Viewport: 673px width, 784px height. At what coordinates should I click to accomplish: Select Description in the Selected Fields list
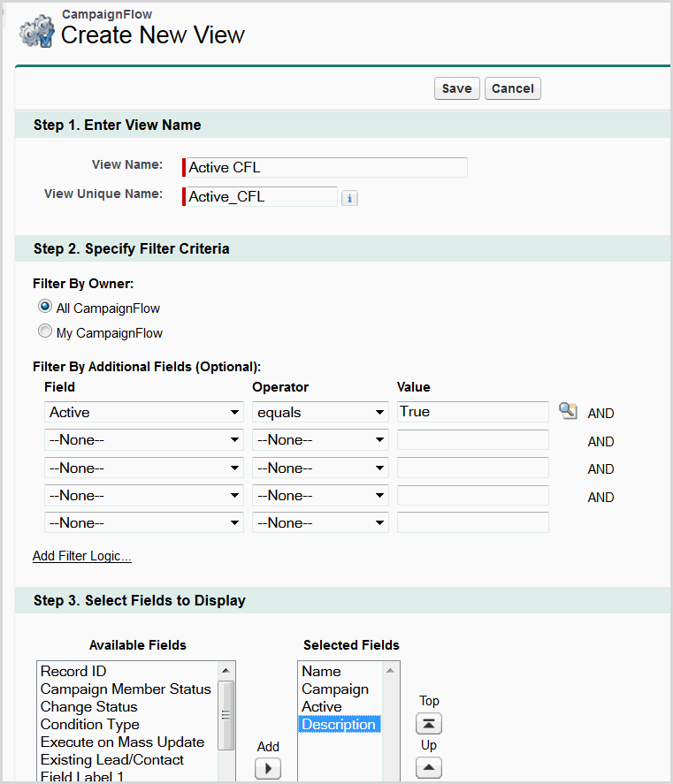[x=339, y=725]
